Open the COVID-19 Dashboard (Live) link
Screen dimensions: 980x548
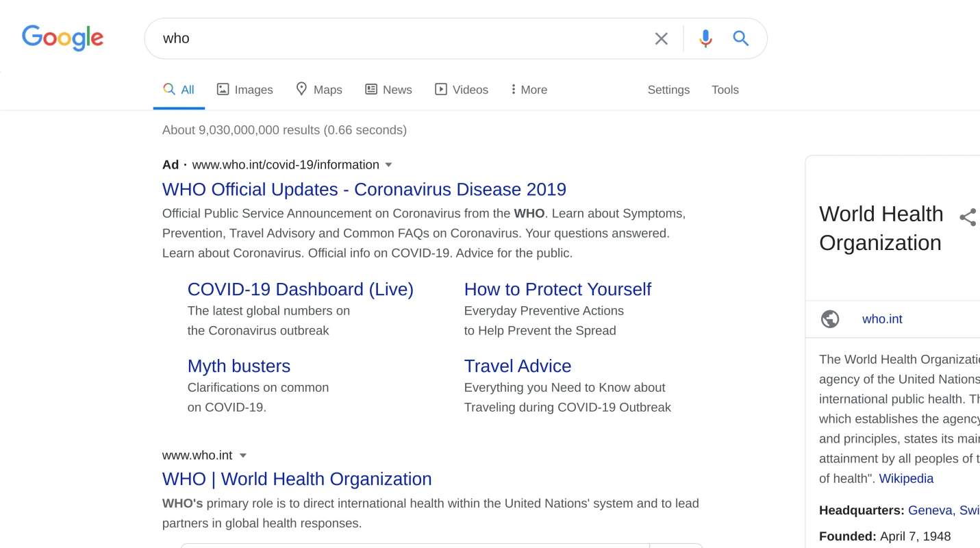(x=301, y=289)
